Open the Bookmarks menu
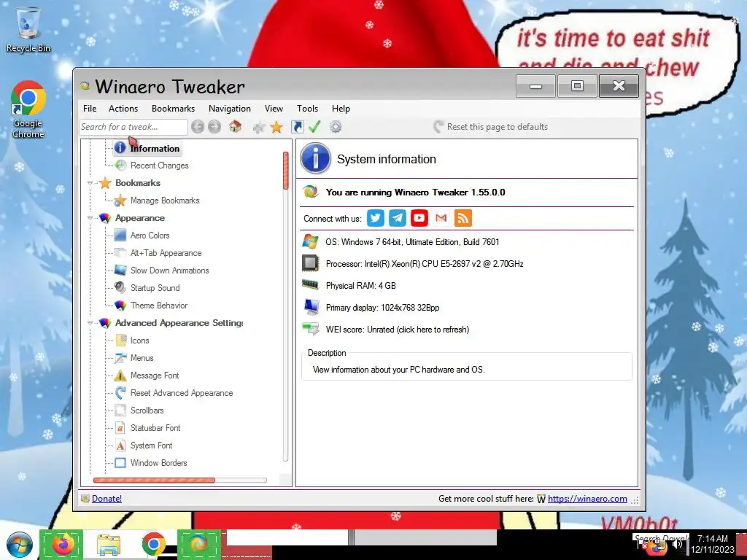Viewport: 747px width, 560px height. click(x=173, y=109)
